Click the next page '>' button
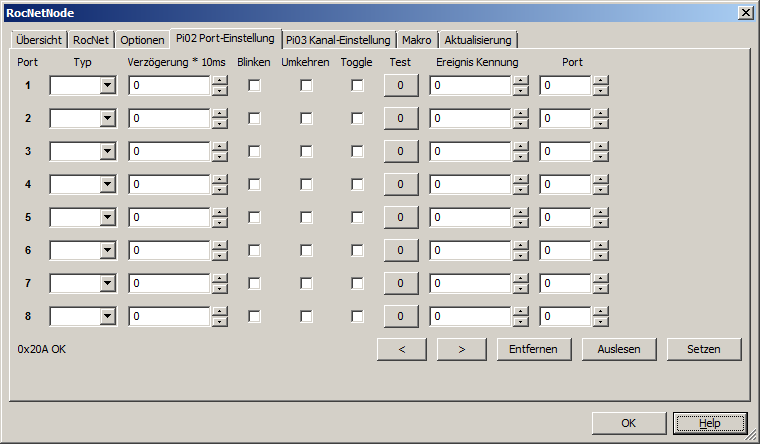The image size is (760, 444). click(x=462, y=349)
